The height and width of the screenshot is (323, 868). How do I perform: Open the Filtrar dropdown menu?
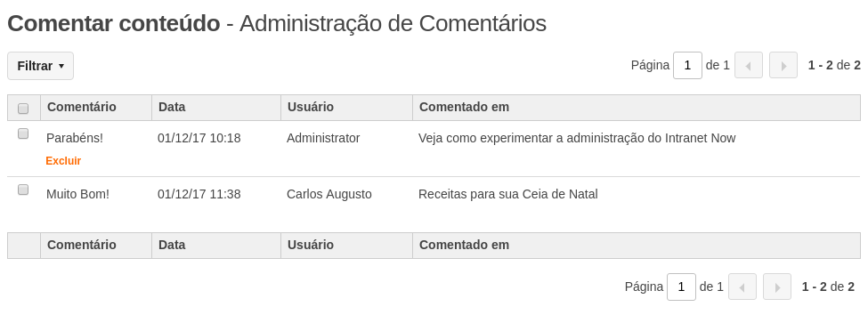coord(40,66)
